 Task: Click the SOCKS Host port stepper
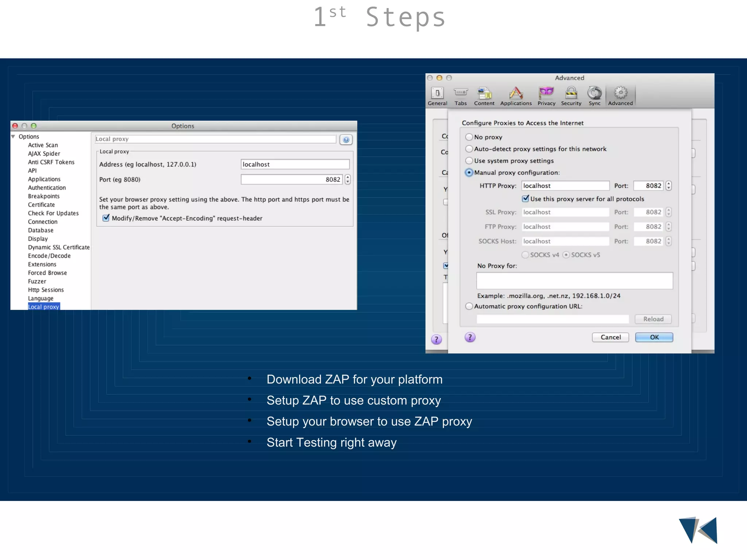pos(668,241)
